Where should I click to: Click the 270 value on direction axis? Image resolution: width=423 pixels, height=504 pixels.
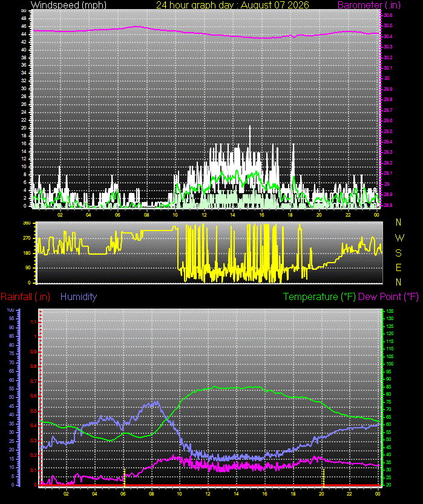point(27,238)
